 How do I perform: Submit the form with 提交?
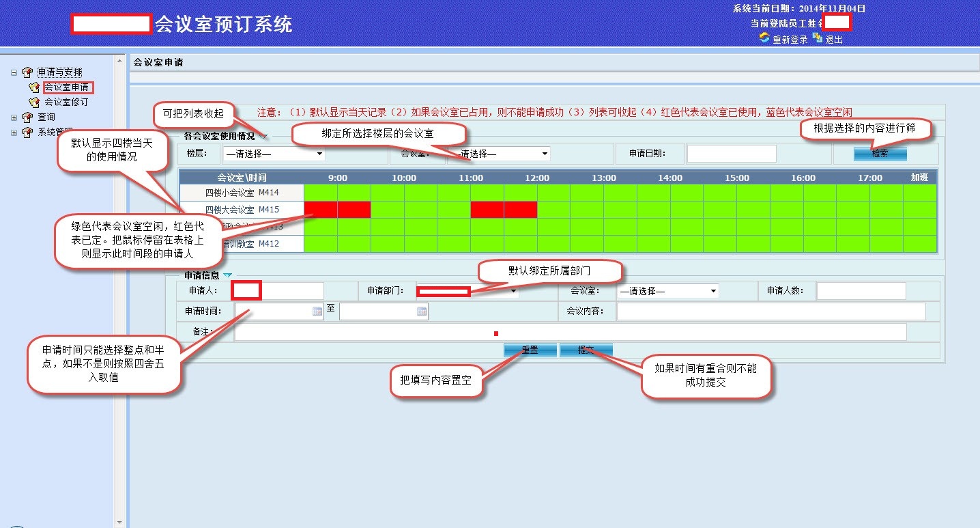[x=586, y=350]
